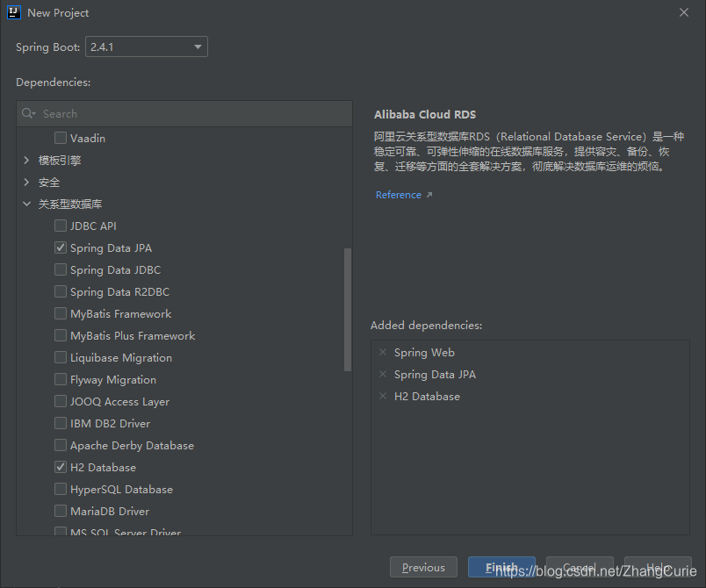This screenshot has width=706, height=588.
Task: Expand the 安全 category
Action: [x=26, y=183]
